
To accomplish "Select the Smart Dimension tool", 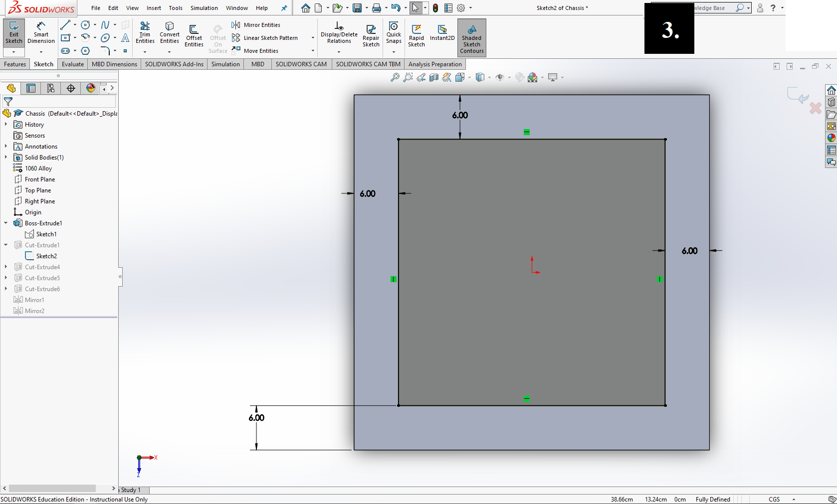I will pyautogui.click(x=41, y=33).
